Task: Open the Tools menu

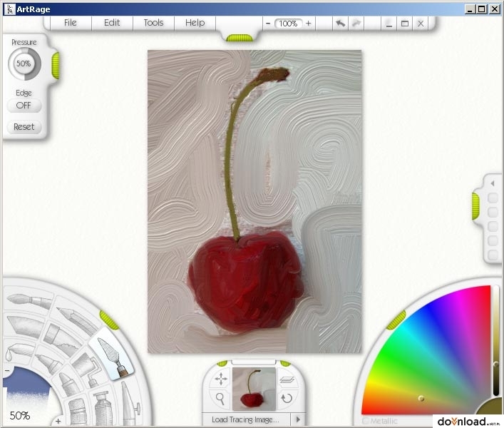Action: pyautogui.click(x=153, y=23)
